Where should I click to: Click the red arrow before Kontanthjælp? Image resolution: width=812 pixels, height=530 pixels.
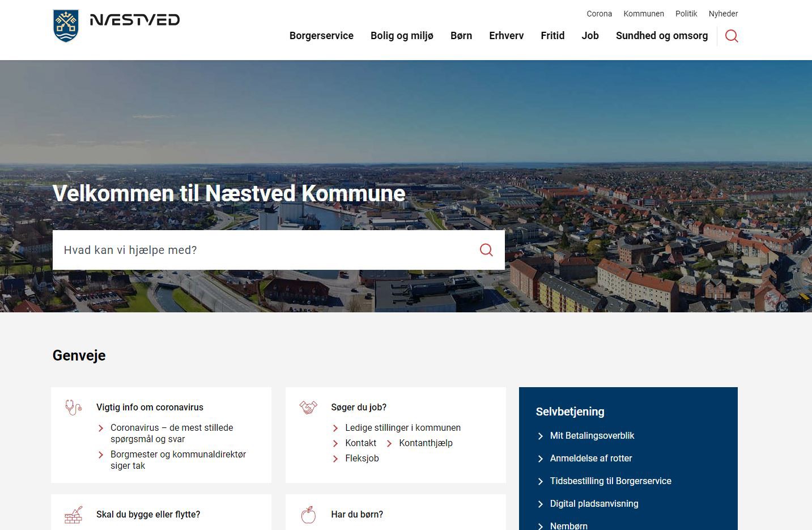pos(389,444)
